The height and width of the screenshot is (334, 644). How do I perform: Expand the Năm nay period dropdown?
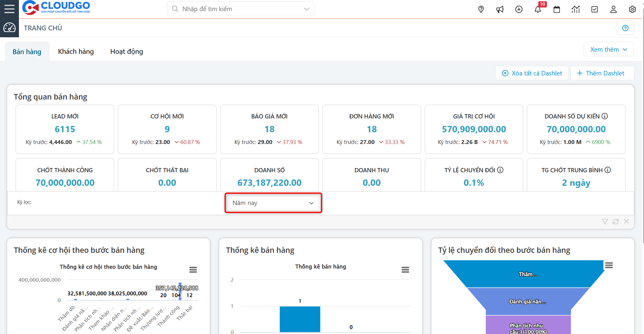[x=273, y=203]
